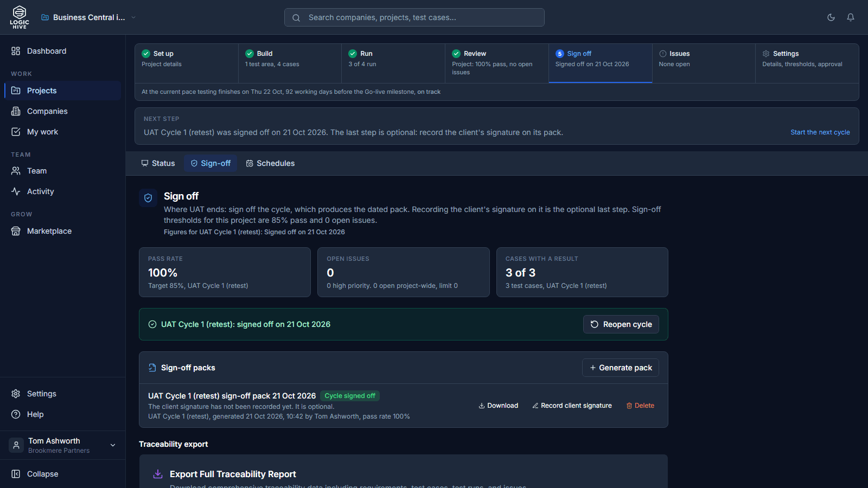868x488 pixels.
Task: Click the Cycle signed off badge
Action: [350, 396]
